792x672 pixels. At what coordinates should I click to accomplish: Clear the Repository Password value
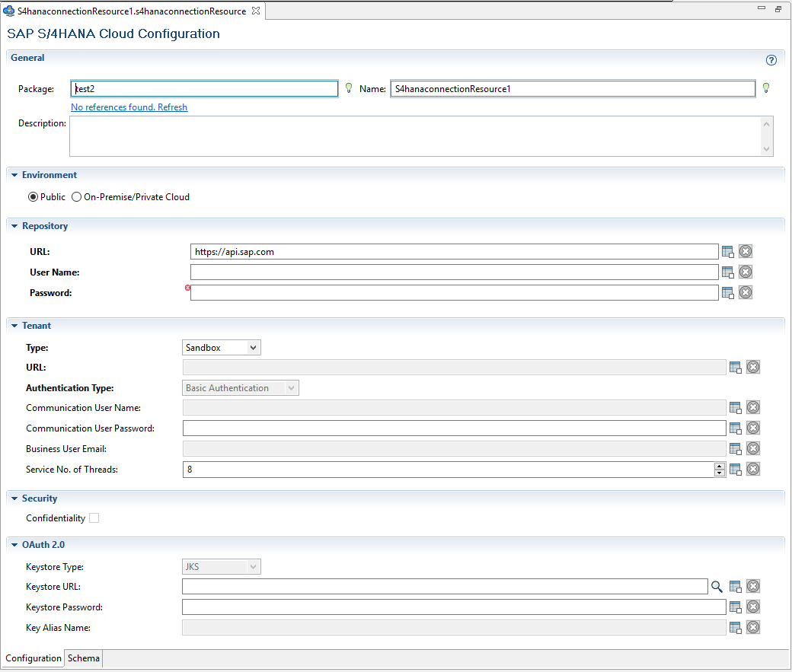tap(746, 292)
